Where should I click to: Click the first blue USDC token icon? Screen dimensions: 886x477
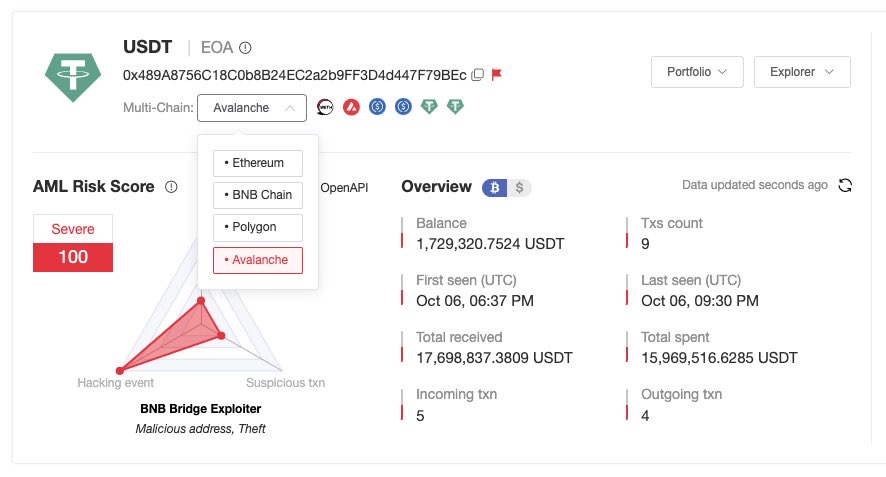[x=377, y=107]
